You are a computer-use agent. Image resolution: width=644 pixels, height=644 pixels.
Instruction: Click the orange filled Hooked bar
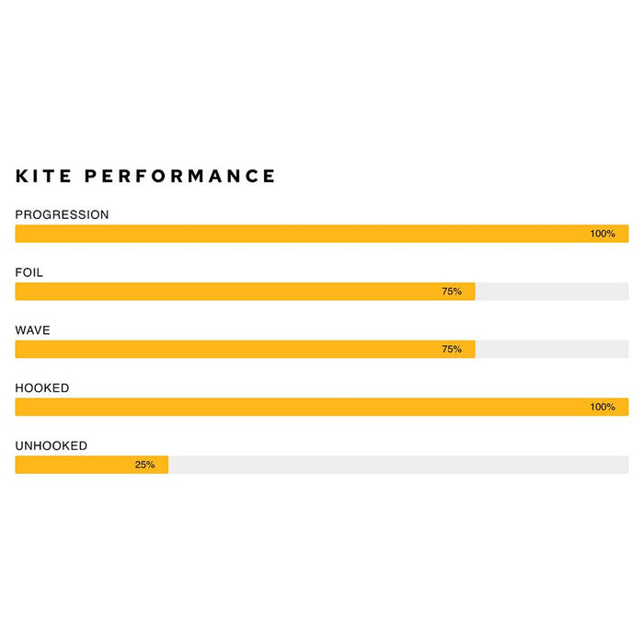click(x=304, y=407)
